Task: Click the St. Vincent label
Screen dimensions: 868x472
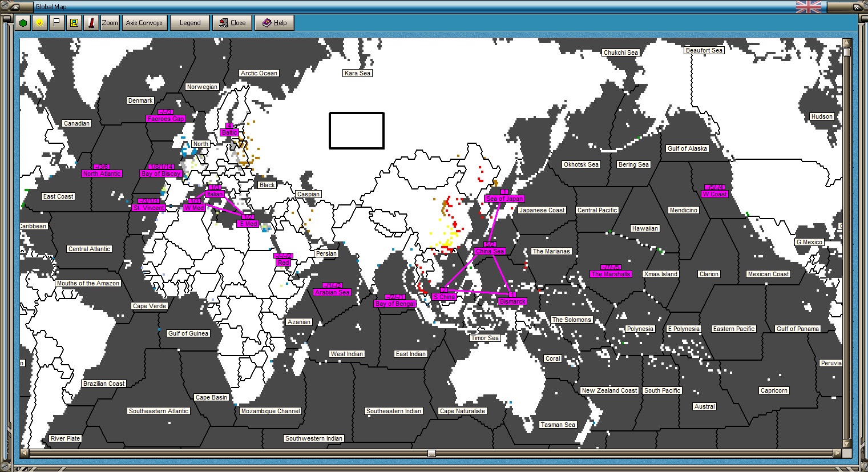Action: [149, 208]
